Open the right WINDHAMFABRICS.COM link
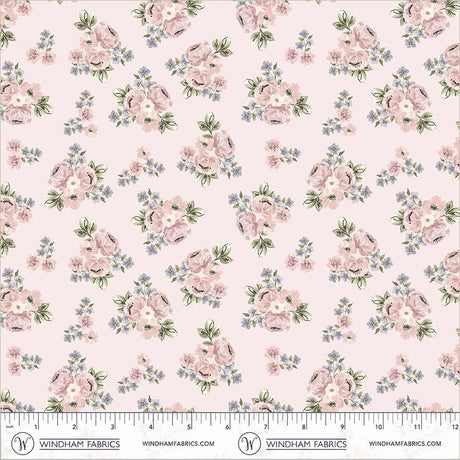 [x=405, y=444]
